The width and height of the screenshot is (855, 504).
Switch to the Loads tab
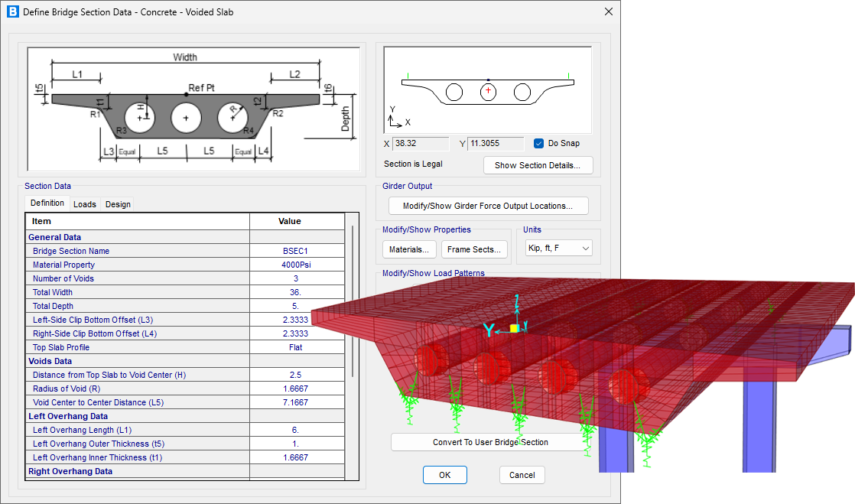pyautogui.click(x=85, y=204)
